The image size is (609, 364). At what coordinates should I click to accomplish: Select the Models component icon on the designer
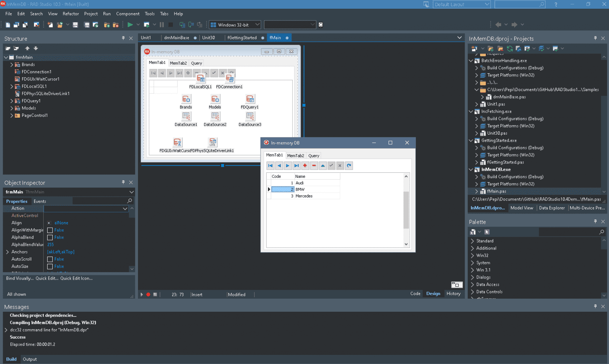coord(215,99)
